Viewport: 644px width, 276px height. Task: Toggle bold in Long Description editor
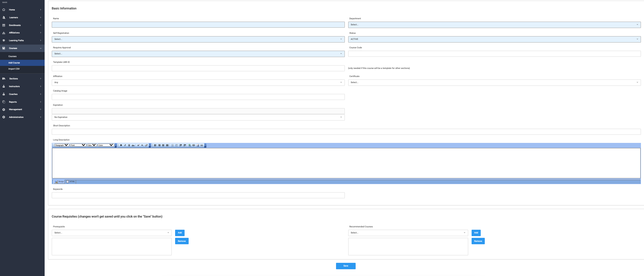pos(121,145)
